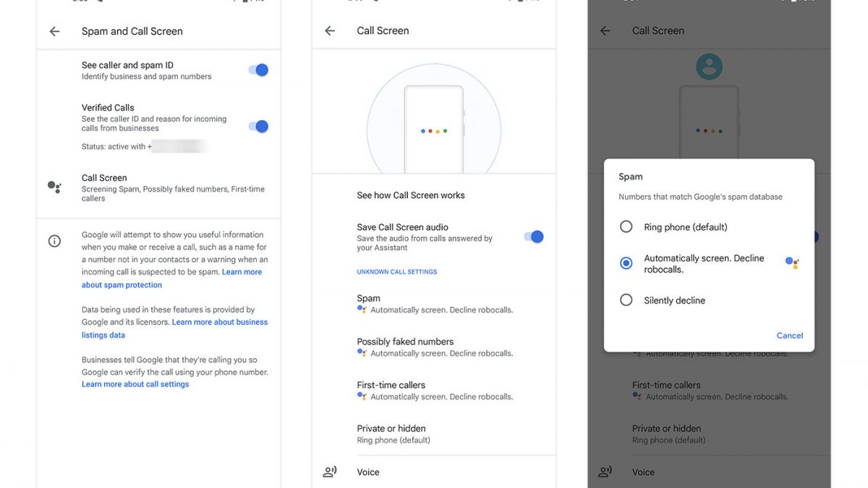The image size is (868, 488).
Task: Go back from Spam and Call Screen page
Action: tap(54, 31)
